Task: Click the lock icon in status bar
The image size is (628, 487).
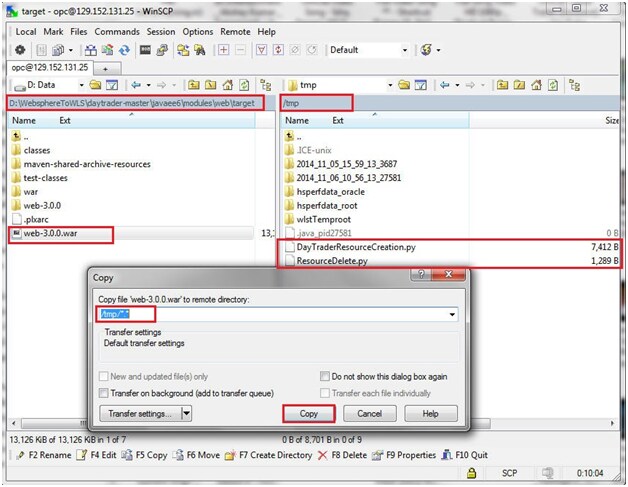Action: (472, 473)
